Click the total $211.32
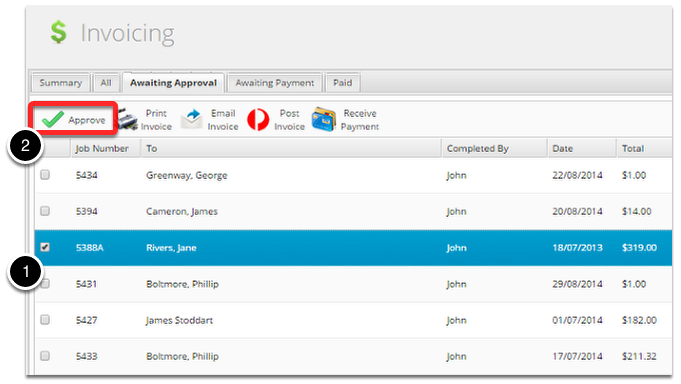The image size is (681, 384). click(639, 356)
